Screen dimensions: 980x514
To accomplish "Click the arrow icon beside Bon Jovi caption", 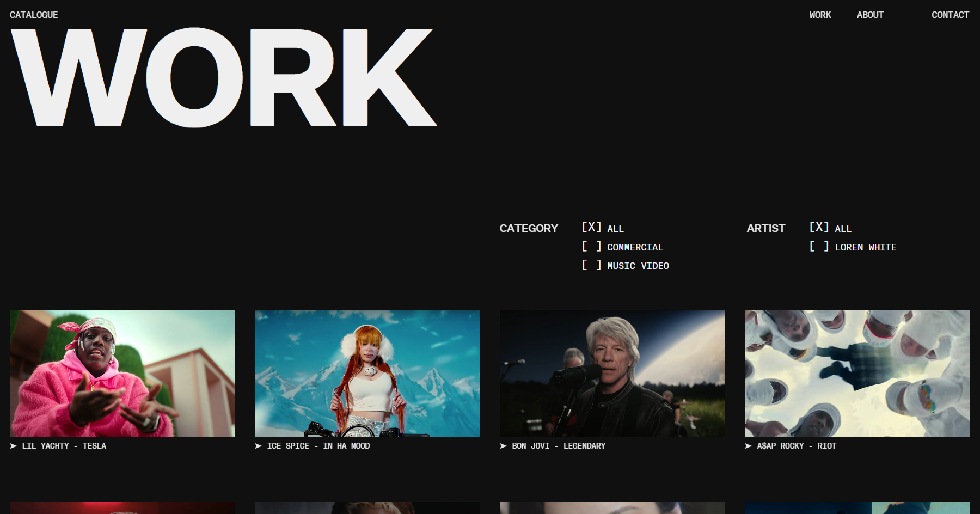I will point(504,446).
